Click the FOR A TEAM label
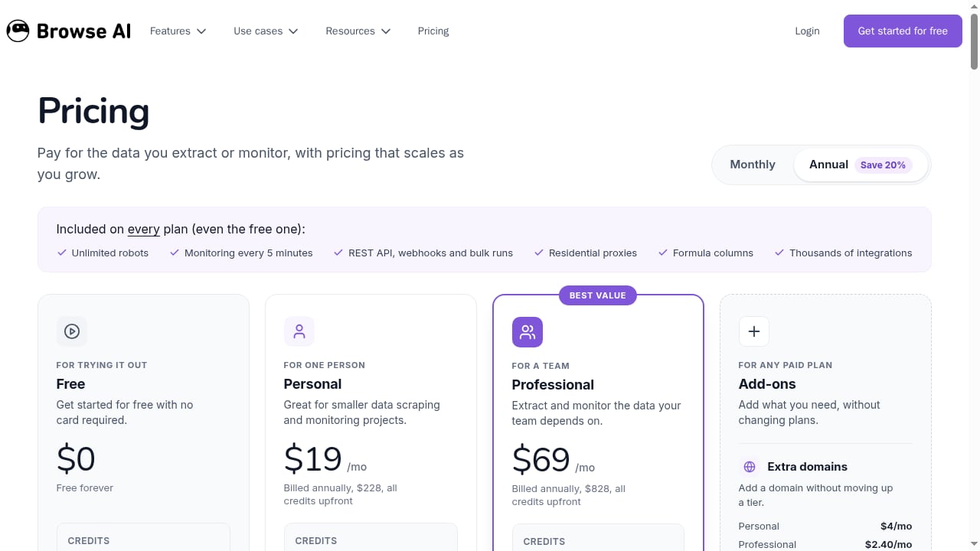Screen dimensions: 980x551 541,366
